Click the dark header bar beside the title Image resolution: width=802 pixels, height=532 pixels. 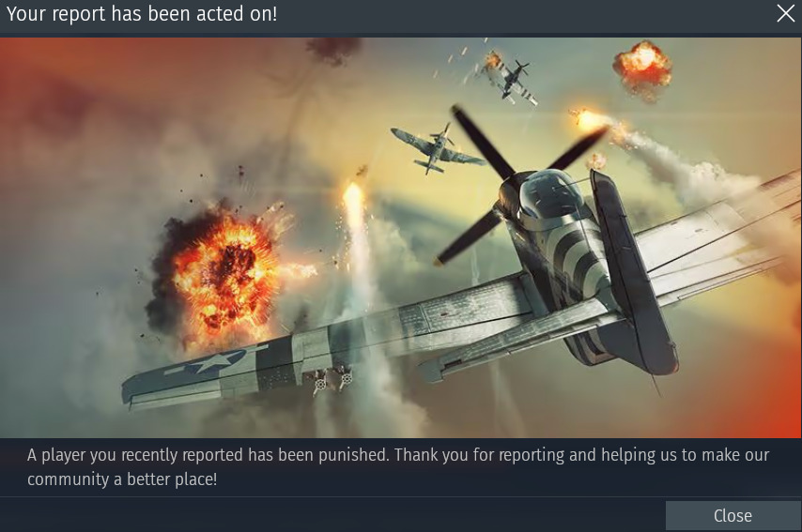click(x=527, y=14)
